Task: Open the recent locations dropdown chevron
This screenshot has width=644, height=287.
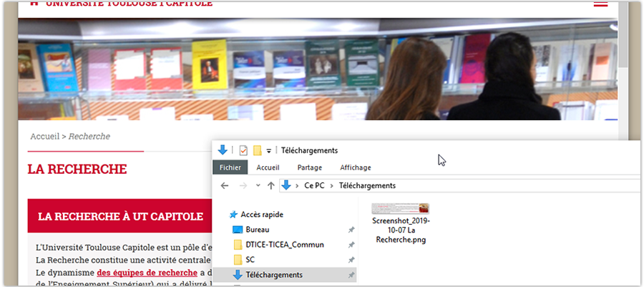Action: 258,185
